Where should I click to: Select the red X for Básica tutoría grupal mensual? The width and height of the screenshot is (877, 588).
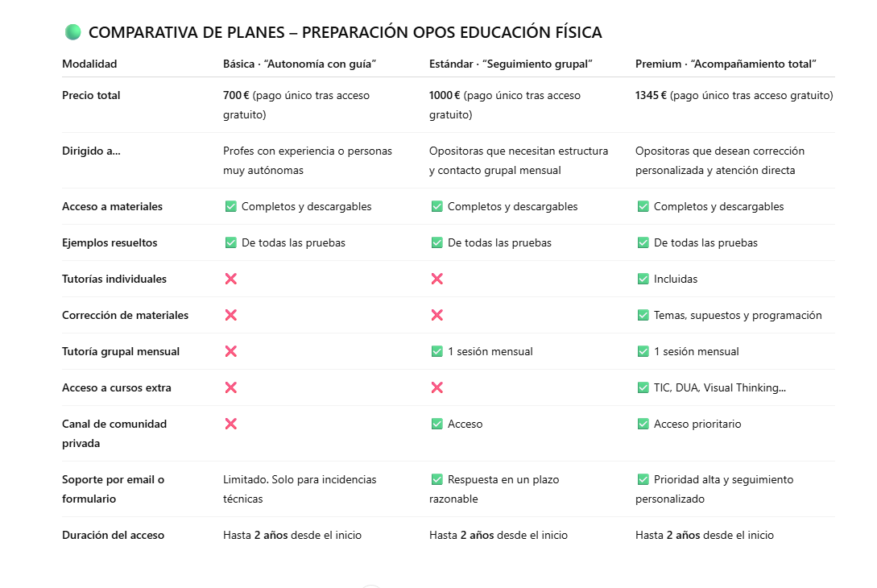click(x=230, y=351)
